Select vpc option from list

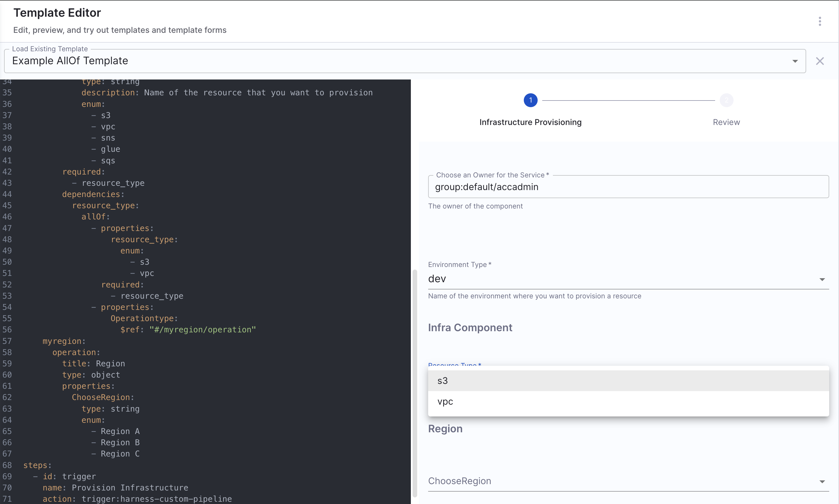445,401
